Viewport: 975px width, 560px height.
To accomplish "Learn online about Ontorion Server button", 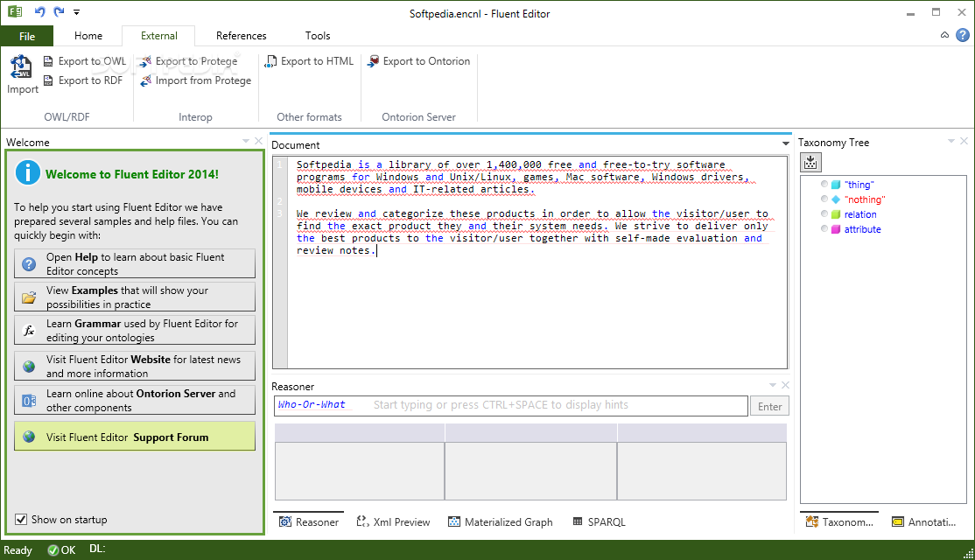I will 134,400.
